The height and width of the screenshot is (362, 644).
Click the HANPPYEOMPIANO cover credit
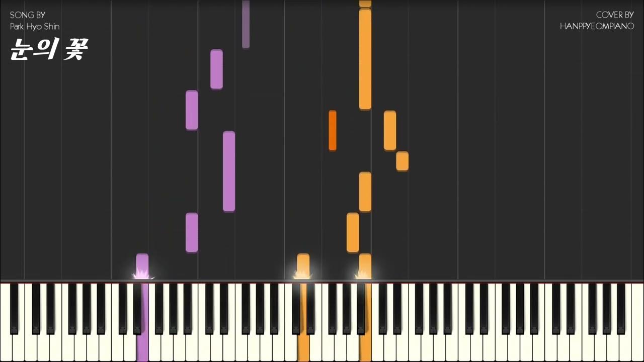click(x=597, y=26)
